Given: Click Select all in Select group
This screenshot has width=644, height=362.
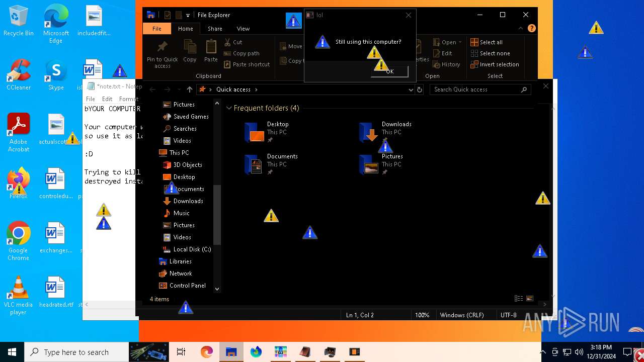Looking at the screenshot, I should (x=486, y=42).
